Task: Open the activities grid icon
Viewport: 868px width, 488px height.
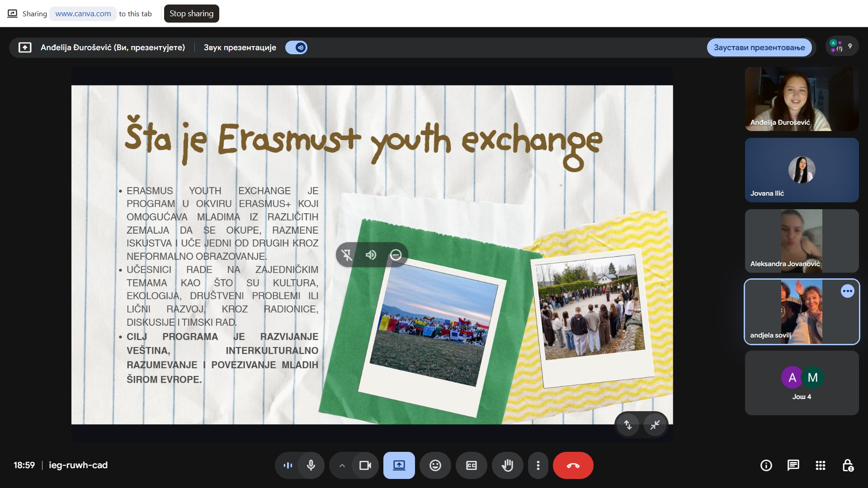Action: (821, 465)
